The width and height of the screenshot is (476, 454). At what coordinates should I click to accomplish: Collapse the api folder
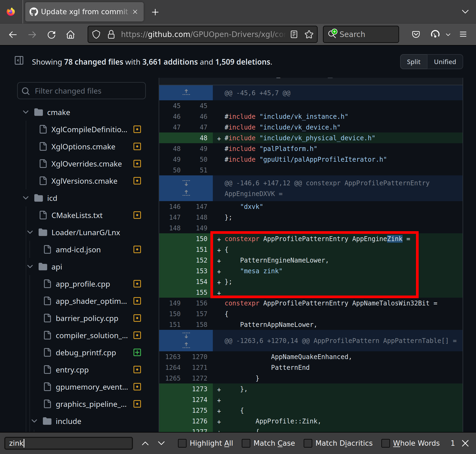(x=30, y=267)
